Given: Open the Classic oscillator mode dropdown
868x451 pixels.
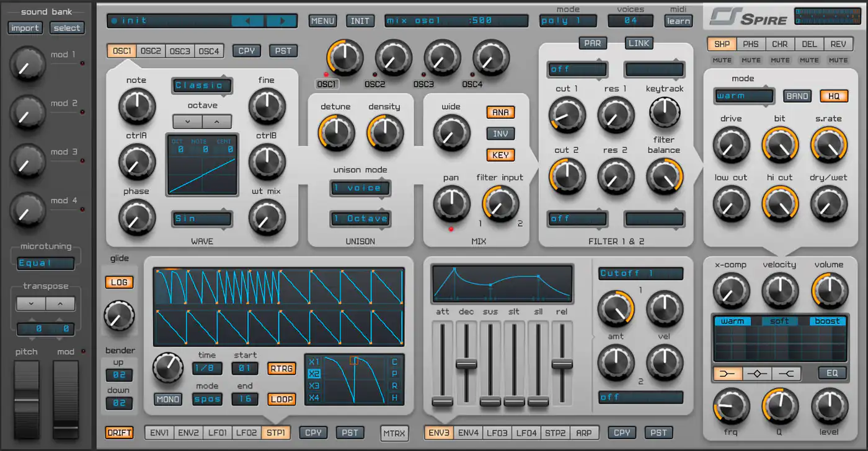Looking at the screenshot, I should pos(201,85).
